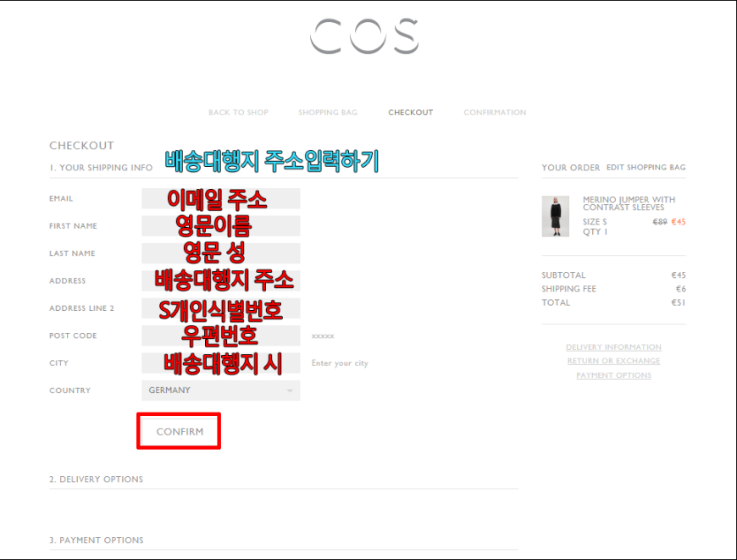This screenshot has height=560, width=737.
Task: Open the merino jumper product thumbnail
Action: click(x=555, y=216)
